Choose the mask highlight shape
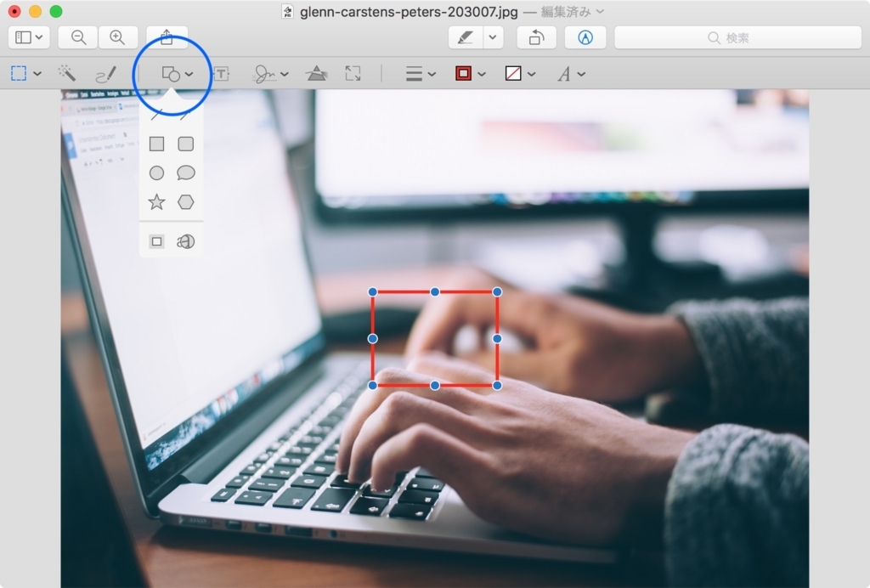The height and width of the screenshot is (588, 870). coord(157,241)
